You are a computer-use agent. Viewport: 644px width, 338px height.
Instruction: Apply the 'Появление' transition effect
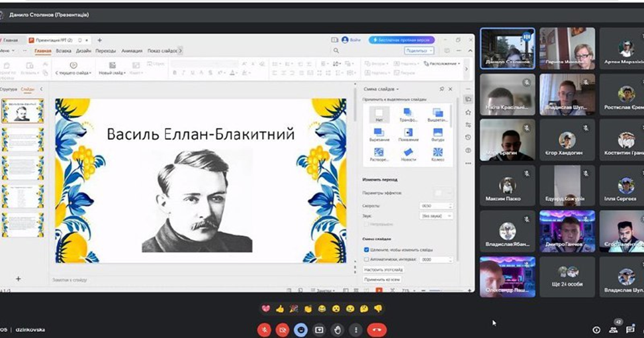[408, 135]
